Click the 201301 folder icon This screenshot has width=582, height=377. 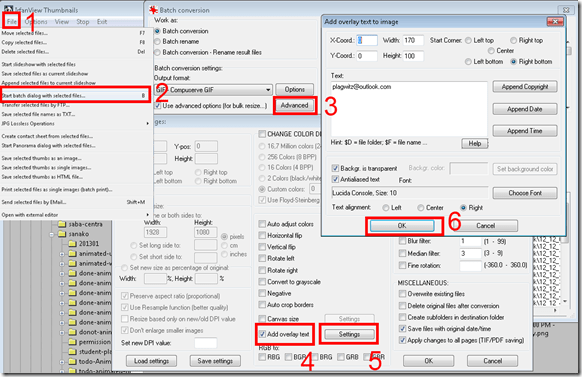click(x=72, y=244)
